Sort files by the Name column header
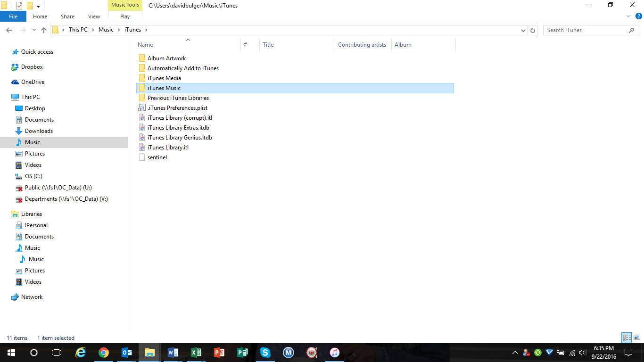Viewport: 644px width, 362px height. (144, 44)
